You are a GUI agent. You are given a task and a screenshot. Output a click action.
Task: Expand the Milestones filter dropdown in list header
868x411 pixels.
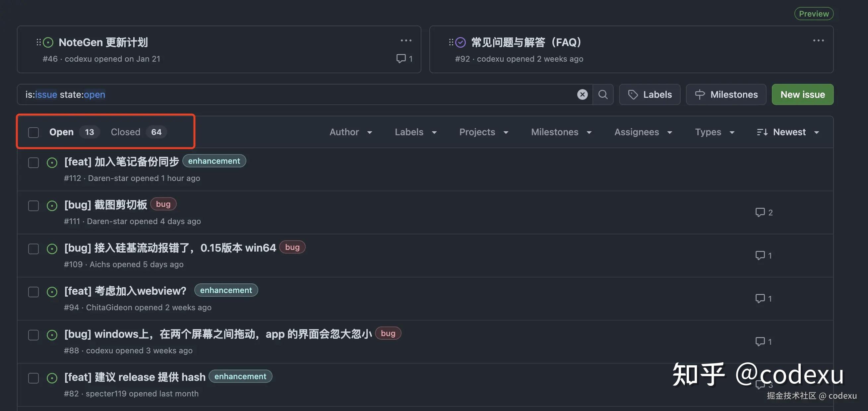(561, 132)
